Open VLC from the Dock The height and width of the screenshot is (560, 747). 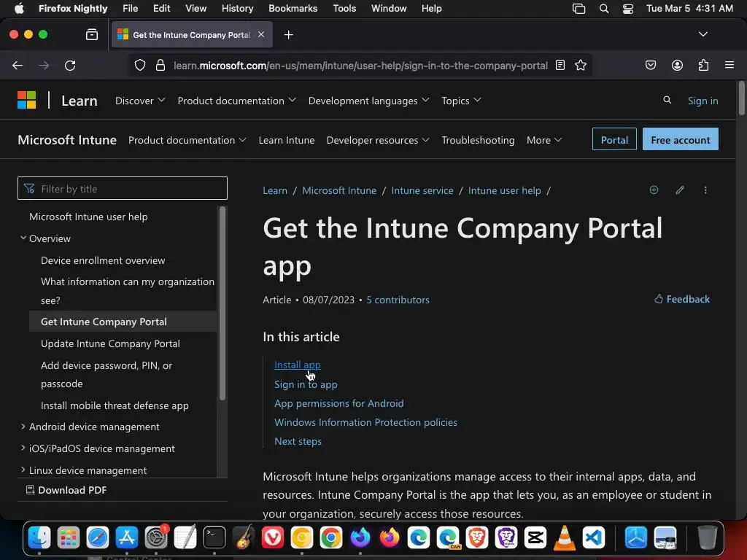[565, 537]
